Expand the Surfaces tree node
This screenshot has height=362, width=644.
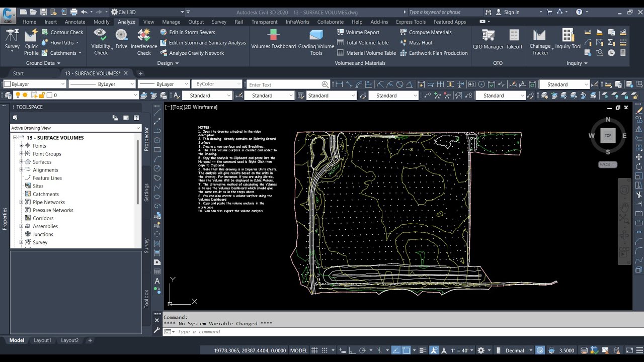(22, 162)
